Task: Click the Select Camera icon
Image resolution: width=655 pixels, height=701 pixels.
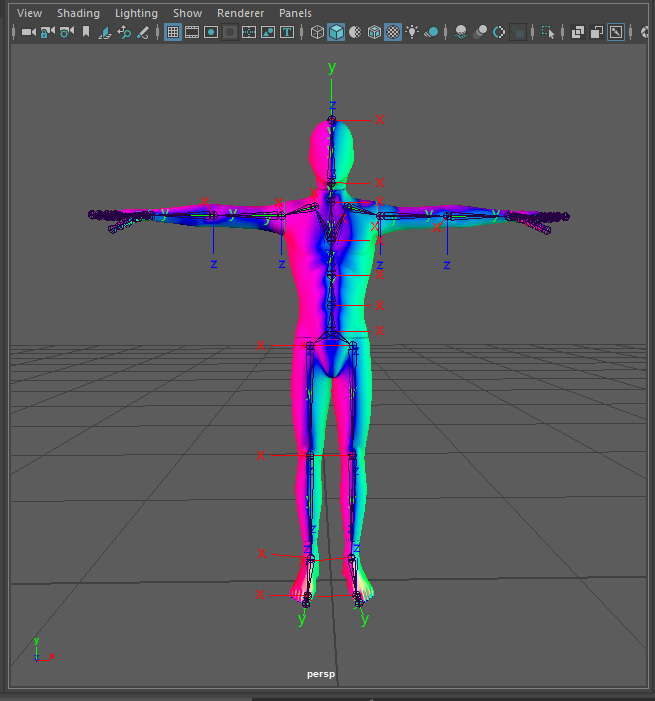Action: pos(29,32)
